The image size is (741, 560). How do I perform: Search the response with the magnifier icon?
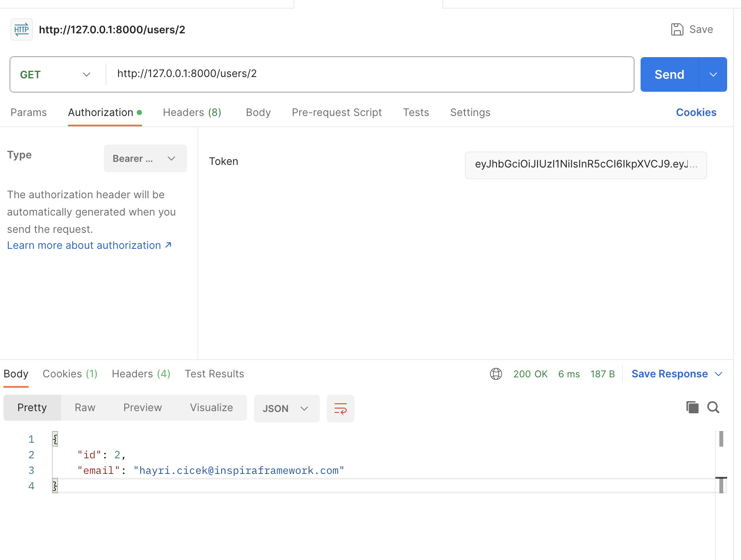713,407
